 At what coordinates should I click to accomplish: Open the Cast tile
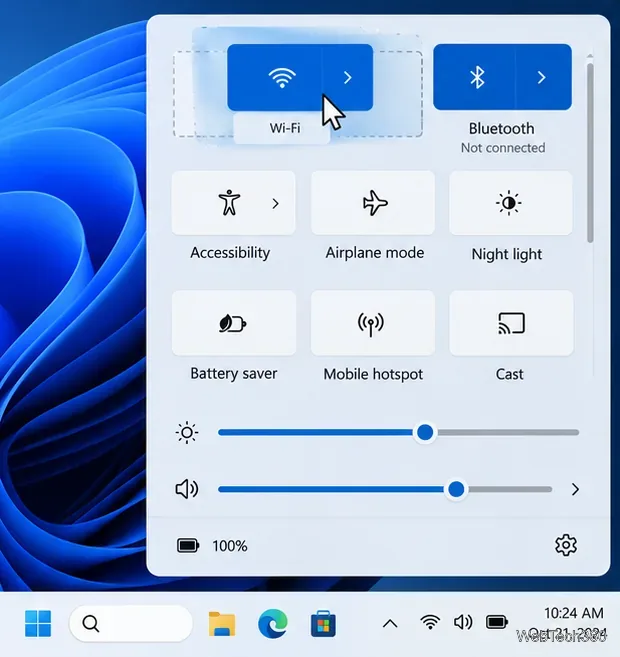(511, 323)
